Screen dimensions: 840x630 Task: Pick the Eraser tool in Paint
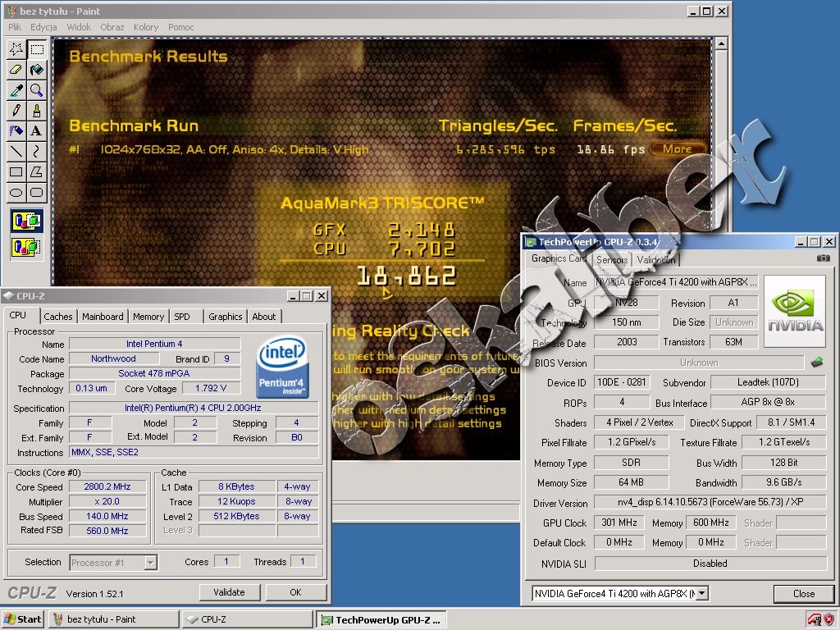pos(16,70)
